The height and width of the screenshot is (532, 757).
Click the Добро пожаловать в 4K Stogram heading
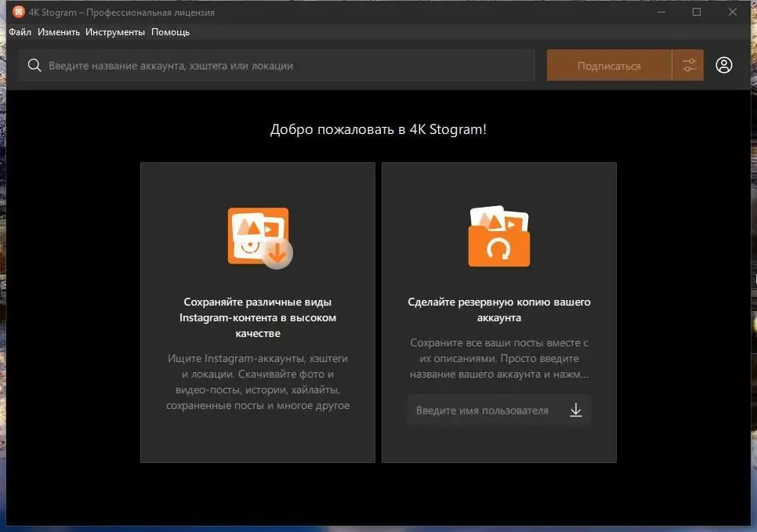378,129
